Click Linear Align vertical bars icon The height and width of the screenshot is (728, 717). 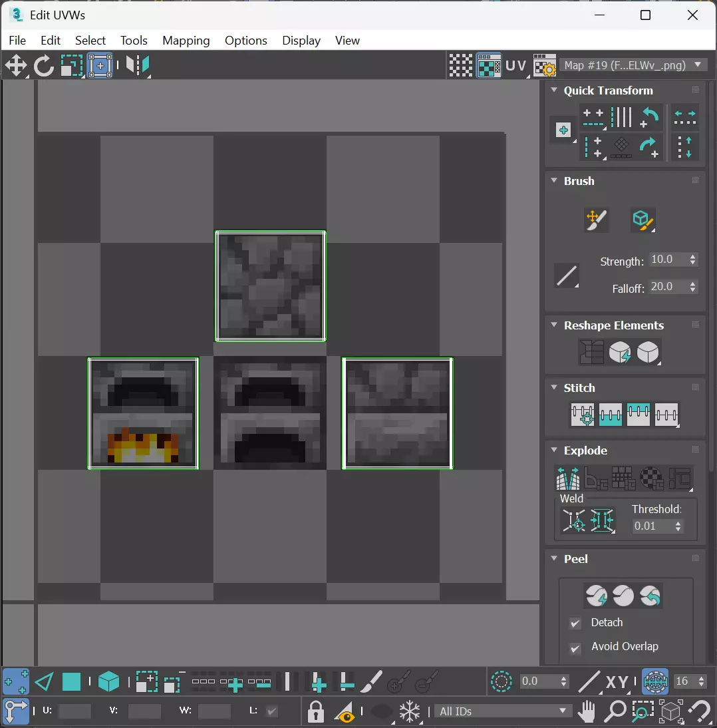pyautogui.click(x=621, y=117)
